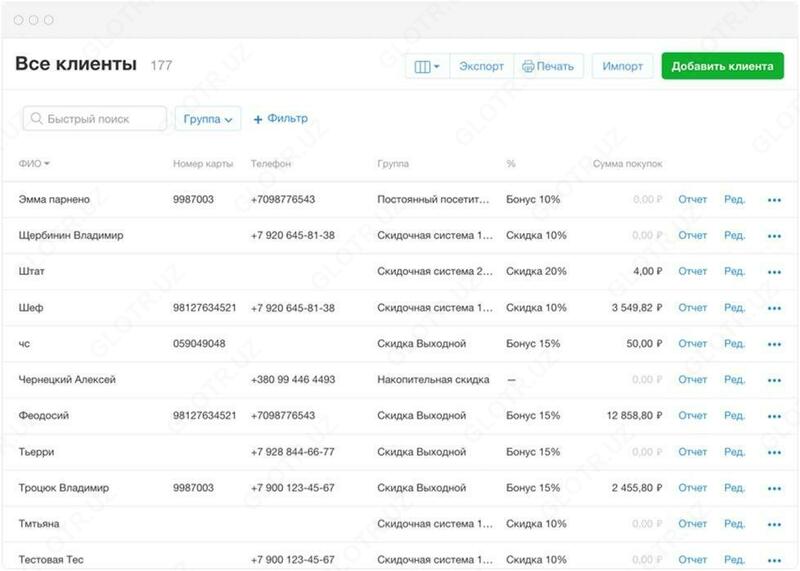Viewport: 800px width, 571px height.
Task: Click phone +7 928 844-66-77
Action: 292,452
